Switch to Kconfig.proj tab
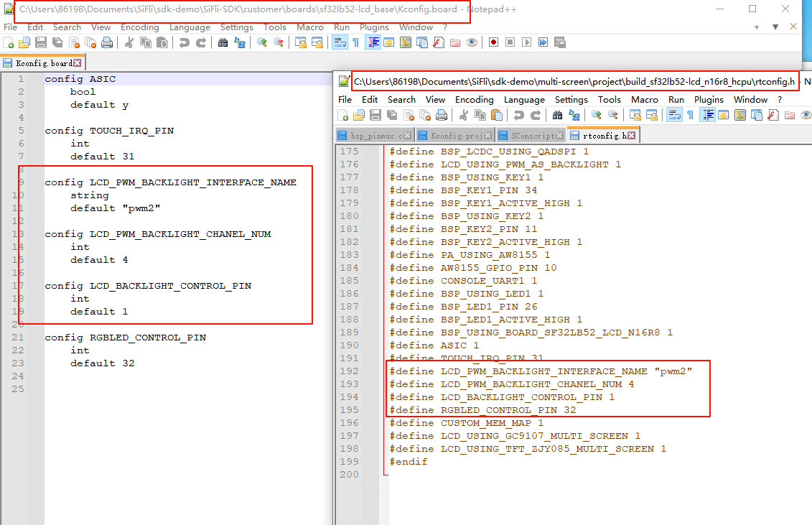The height and width of the screenshot is (525, 812). 454,136
